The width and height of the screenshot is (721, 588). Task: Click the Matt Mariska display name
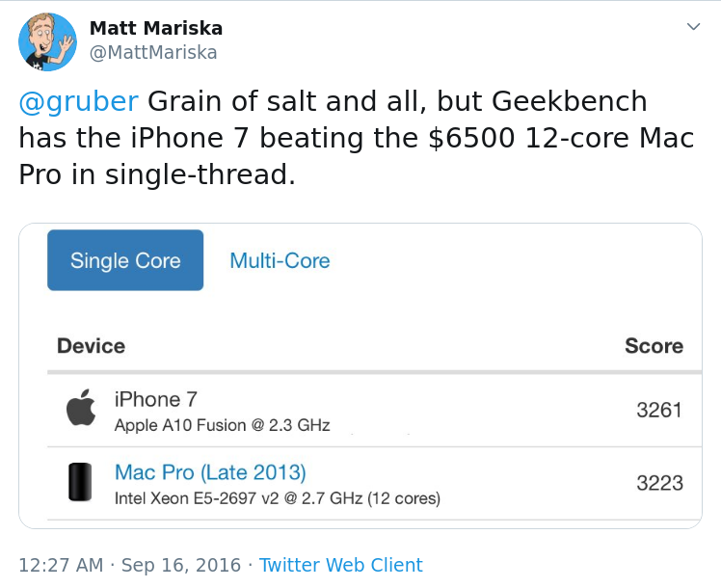(x=154, y=28)
